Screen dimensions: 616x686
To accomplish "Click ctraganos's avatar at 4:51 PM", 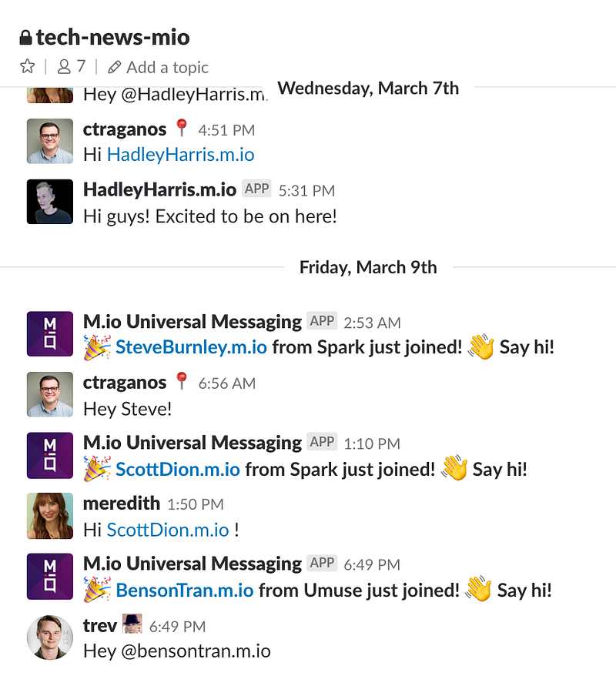I will [50, 141].
